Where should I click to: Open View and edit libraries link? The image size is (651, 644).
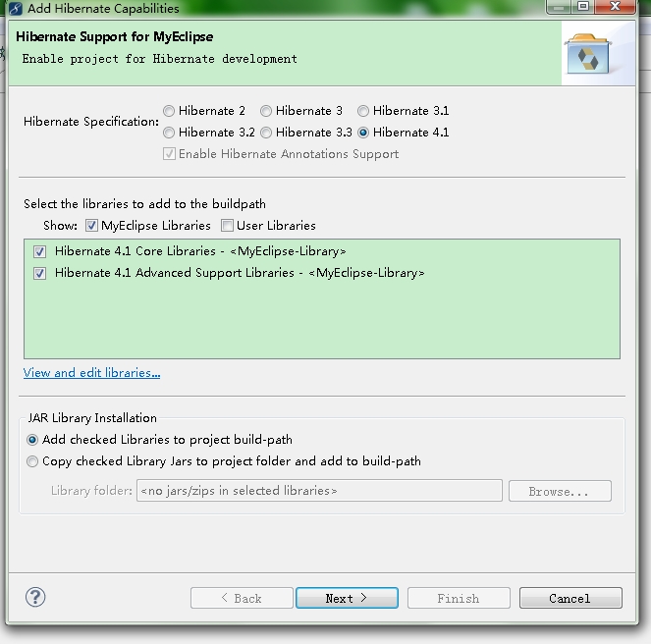91,373
